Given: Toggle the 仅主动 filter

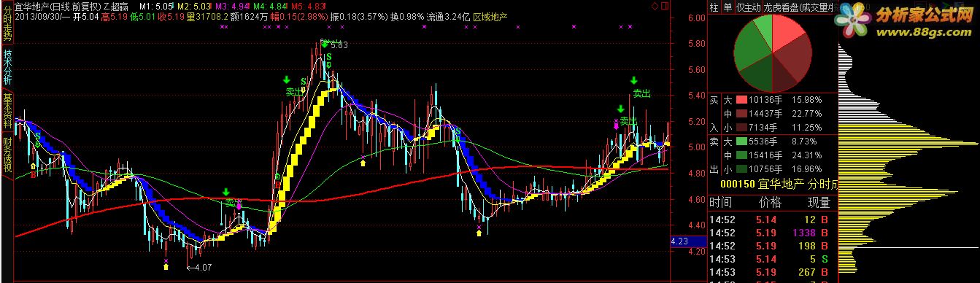Looking at the screenshot, I should point(749,7).
